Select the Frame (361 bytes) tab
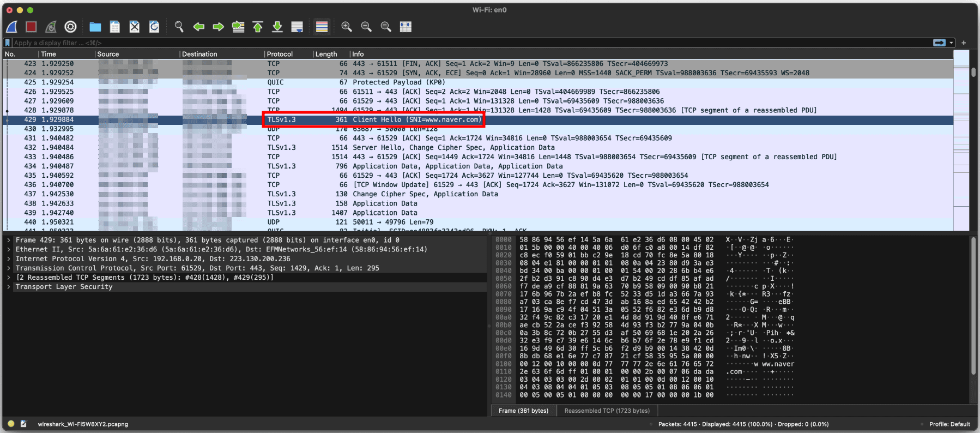Viewport: 980px width, 433px height. 523,411
